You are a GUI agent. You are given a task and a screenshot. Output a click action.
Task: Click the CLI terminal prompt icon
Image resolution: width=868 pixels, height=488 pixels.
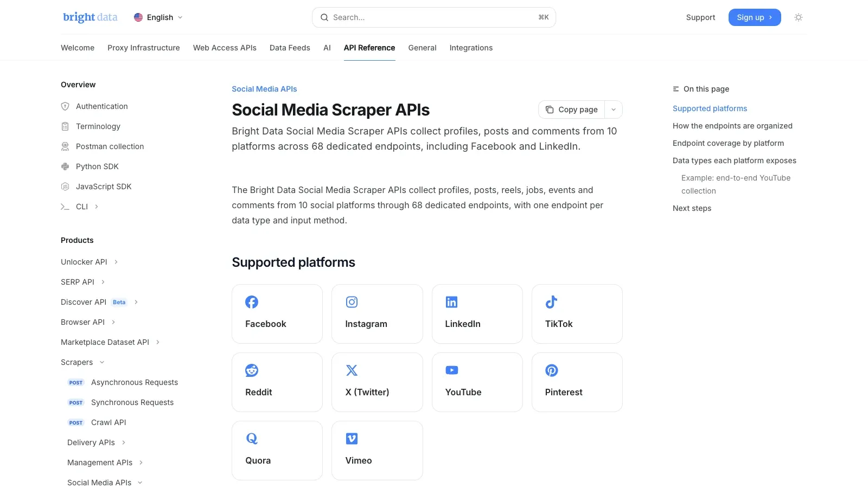(x=65, y=207)
